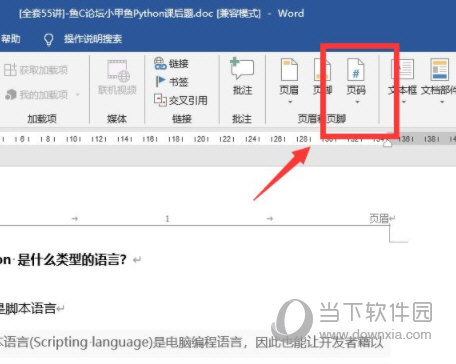
Task: Click the 获取加载项 button
Action: 36,70
